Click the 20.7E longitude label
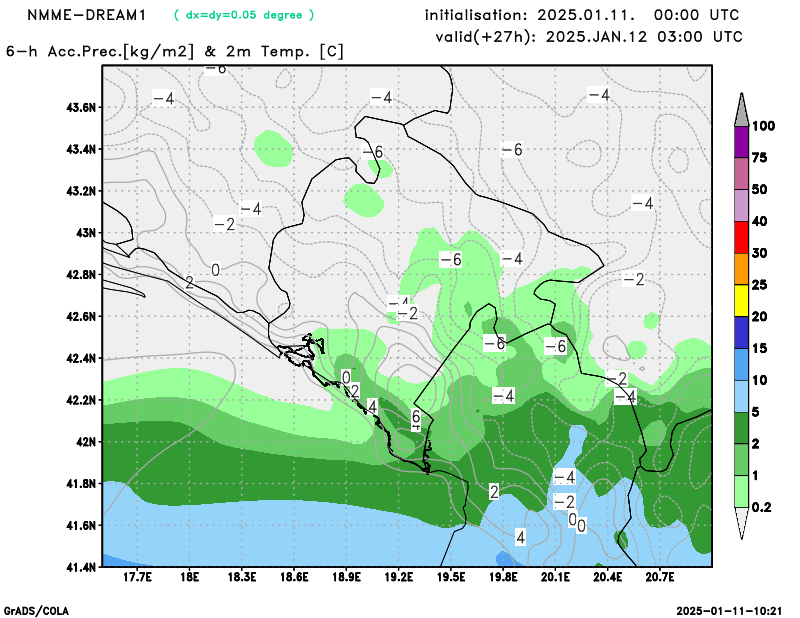800x618 pixels. pyautogui.click(x=660, y=578)
